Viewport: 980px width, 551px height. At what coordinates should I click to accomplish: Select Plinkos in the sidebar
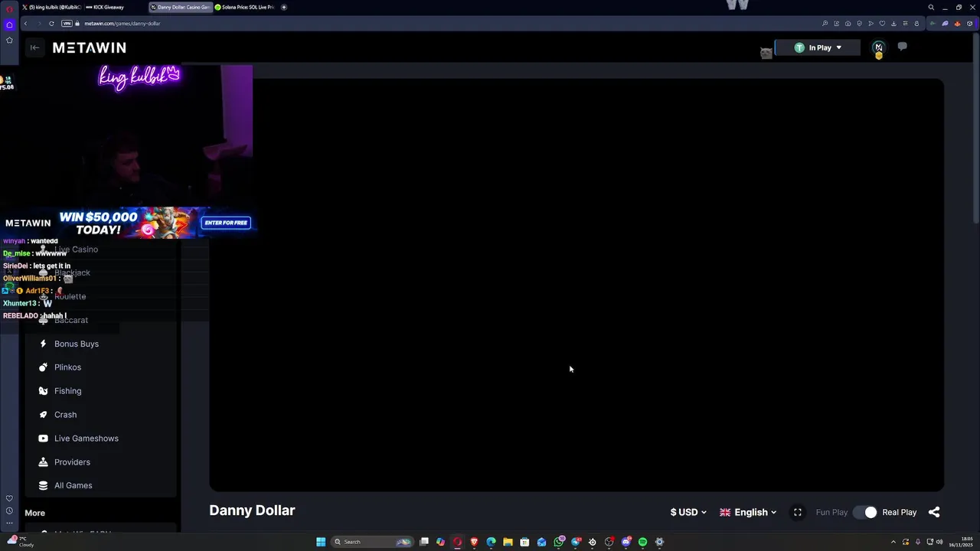(x=67, y=367)
